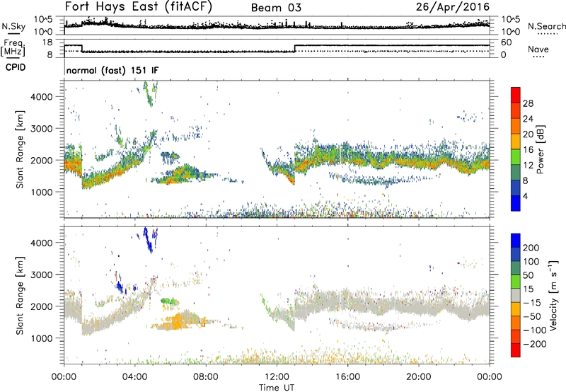The height and width of the screenshot is (392, 566).
Task: Click the dark blue top of velocity colorbar
Action: (x=516, y=241)
